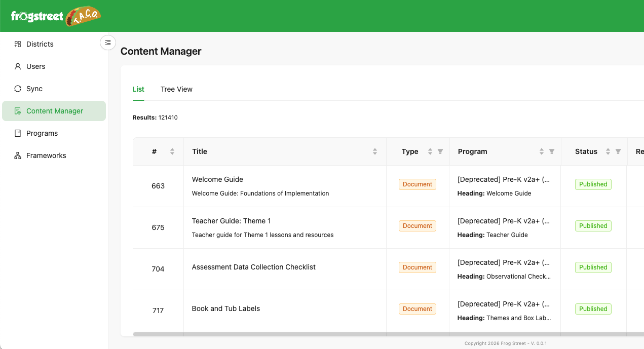Screen dimensions: 644x349
Task: Open Districts in the sidebar
Action: tap(54, 44)
